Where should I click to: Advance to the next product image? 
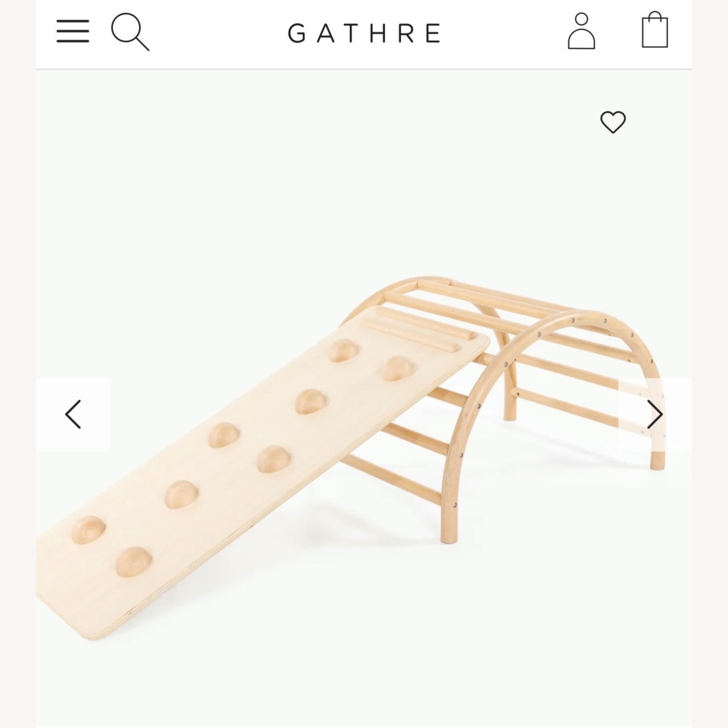(655, 414)
